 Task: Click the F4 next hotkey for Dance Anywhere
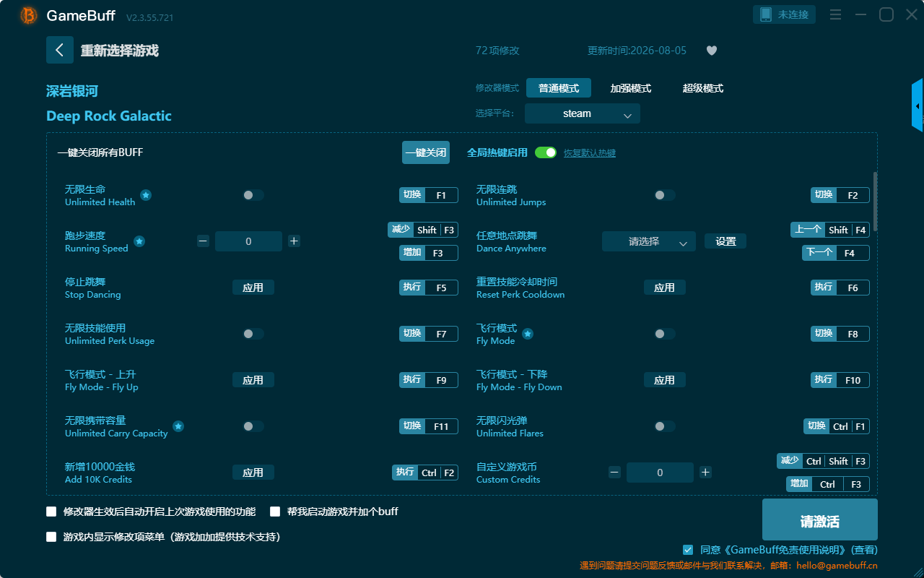(836, 253)
